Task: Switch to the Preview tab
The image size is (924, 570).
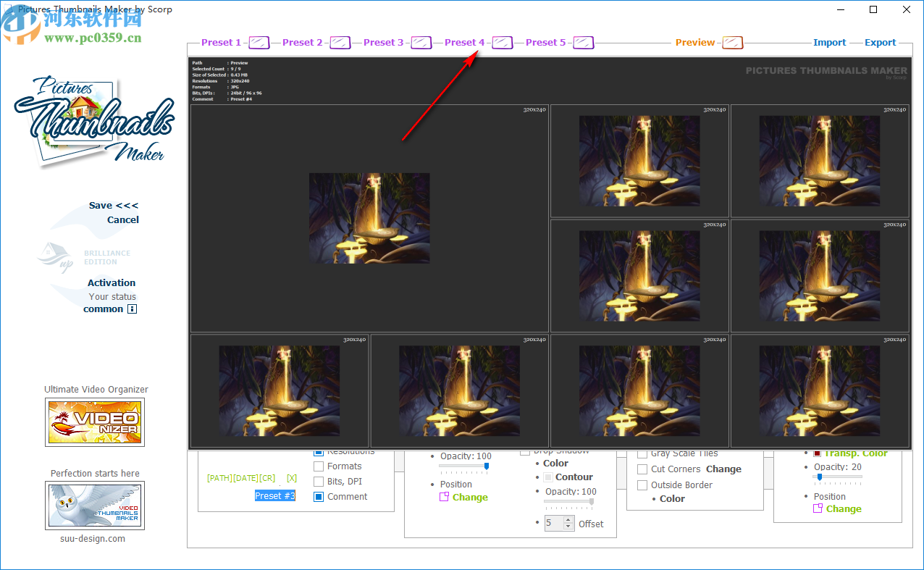Action: (x=695, y=42)
